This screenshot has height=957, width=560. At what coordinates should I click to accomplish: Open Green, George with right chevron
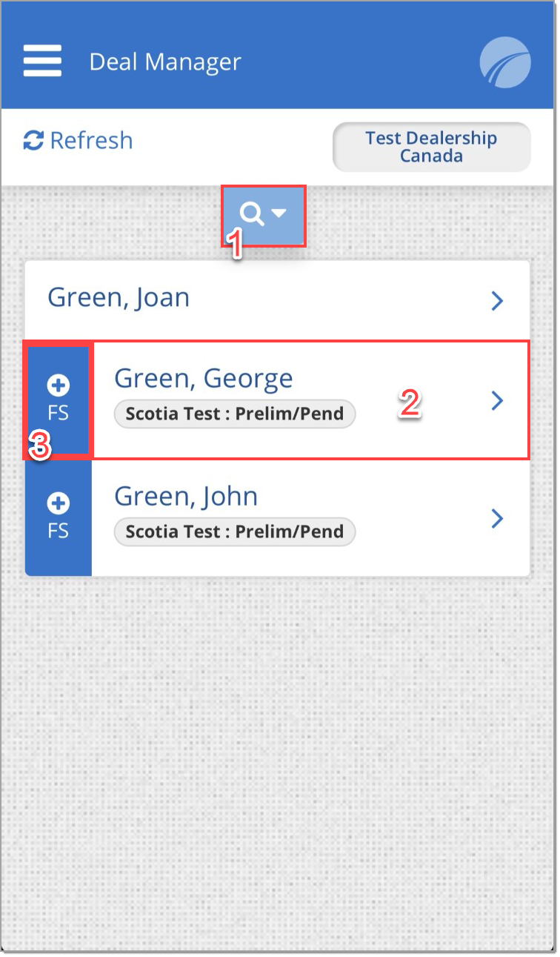pyautogui.click(x=498, y=401)
